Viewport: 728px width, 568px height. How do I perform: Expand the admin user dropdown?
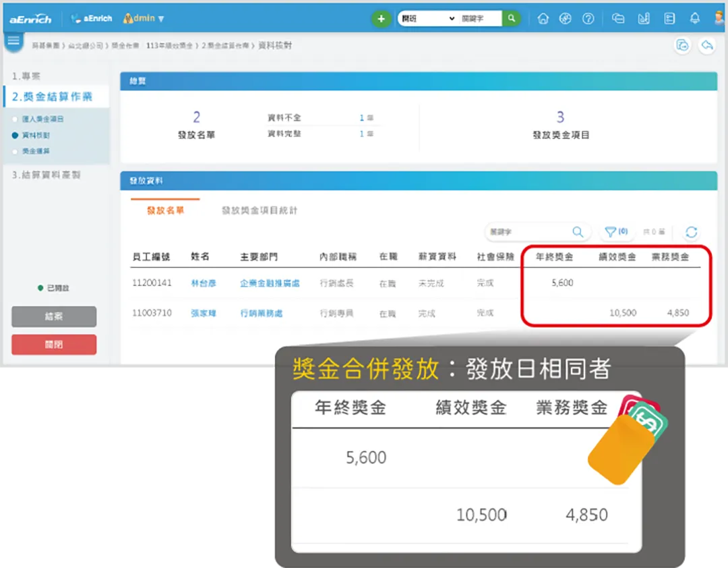click(144, 18)
